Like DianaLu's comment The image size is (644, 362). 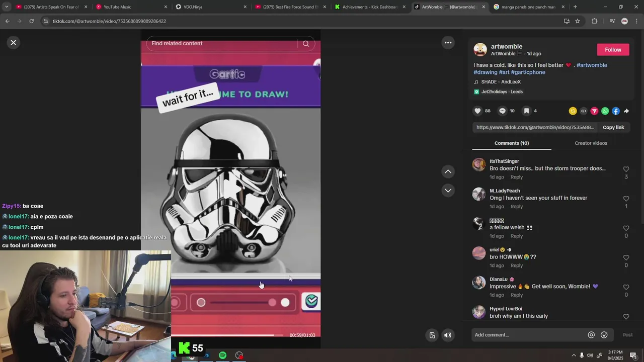[x=626, y=287]
